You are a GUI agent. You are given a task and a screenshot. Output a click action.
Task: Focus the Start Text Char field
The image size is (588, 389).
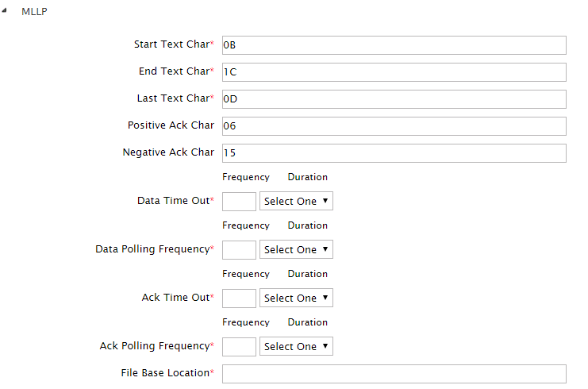[x=394, y=45]
